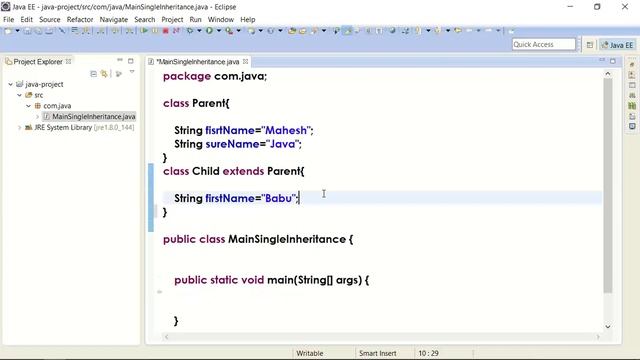Click the New Server icon in toolbar
Screen dimensions: 640x360
pos(252,31)
